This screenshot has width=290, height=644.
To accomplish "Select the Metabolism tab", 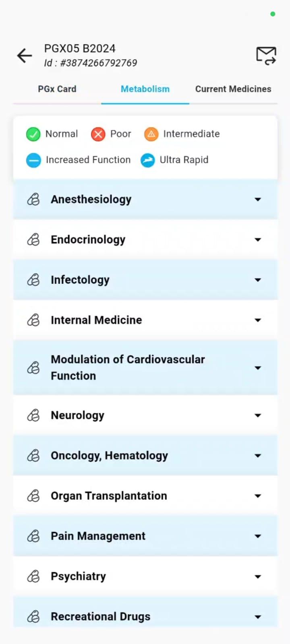I will (x=145, y=89).
